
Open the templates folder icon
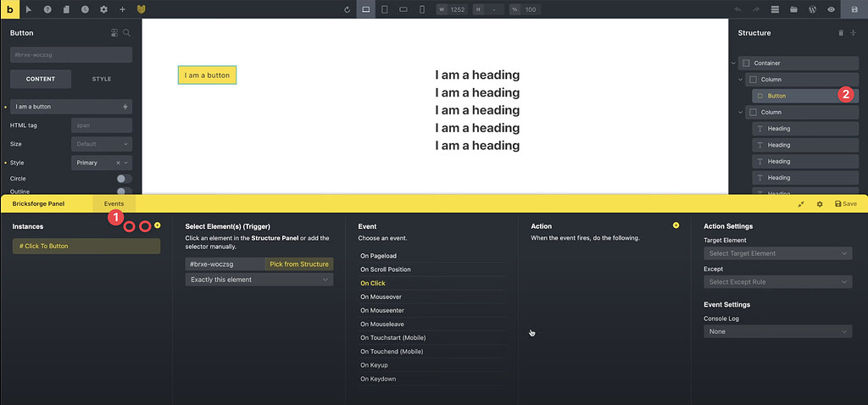(793, 9)
